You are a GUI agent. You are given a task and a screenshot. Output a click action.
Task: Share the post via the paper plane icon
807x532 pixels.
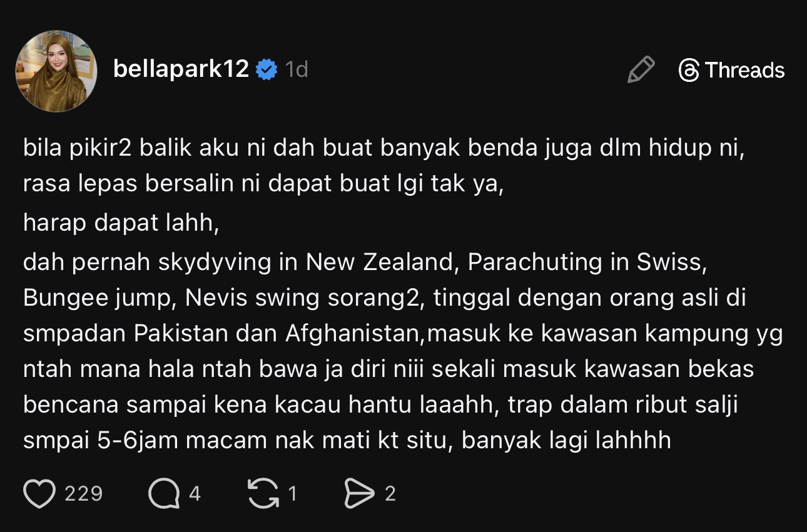pos(359,494)
